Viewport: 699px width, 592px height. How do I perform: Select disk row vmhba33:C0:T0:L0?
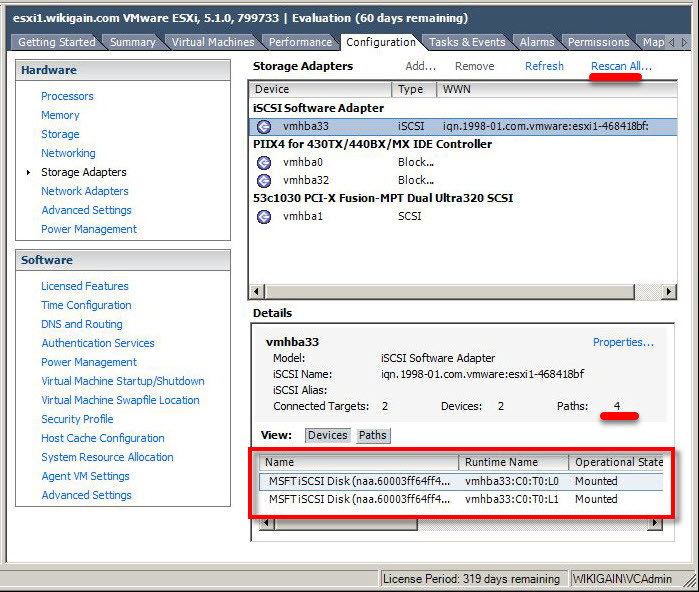tap(461, 481)
